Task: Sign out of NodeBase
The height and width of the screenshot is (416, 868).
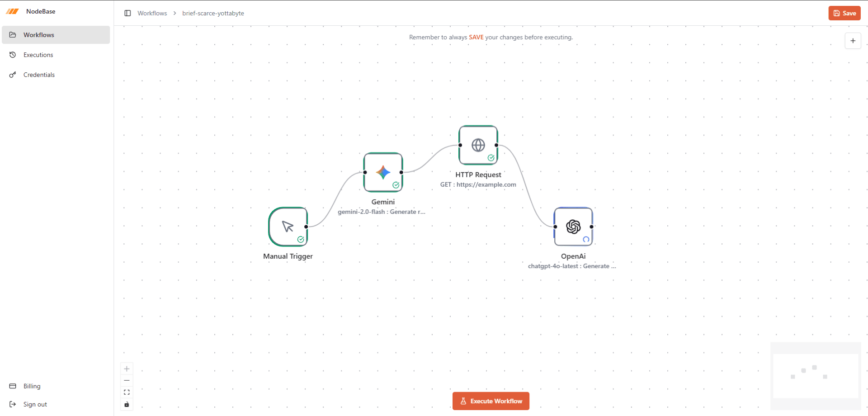Action: (35, 404)
